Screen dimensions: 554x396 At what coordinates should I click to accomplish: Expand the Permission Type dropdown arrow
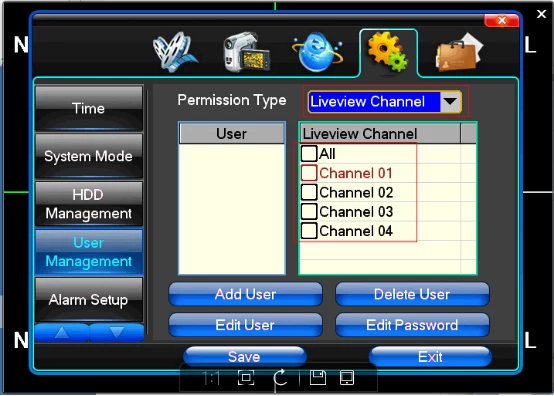450,102
